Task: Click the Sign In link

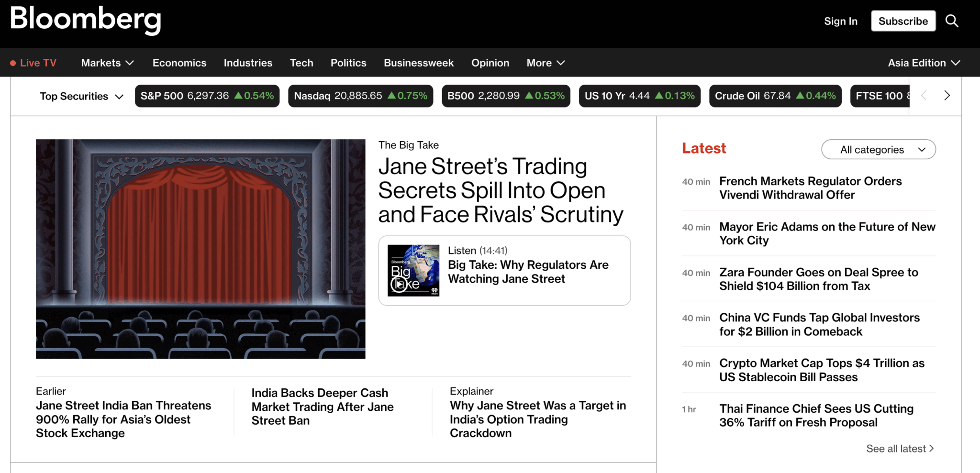Action: tap(840, 21)
